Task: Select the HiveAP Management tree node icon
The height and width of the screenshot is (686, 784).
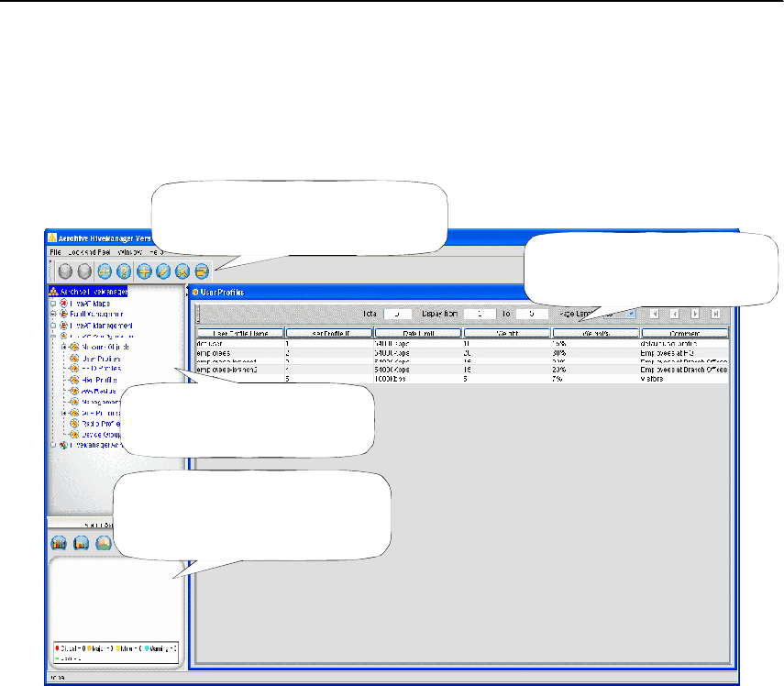Action: point(63,326)
